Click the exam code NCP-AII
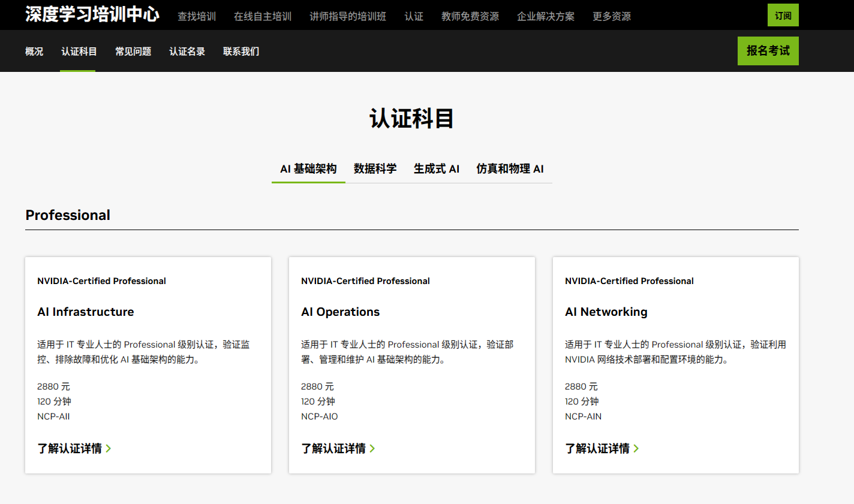Viewport: 854px width, 504px height. click(53, 417)
